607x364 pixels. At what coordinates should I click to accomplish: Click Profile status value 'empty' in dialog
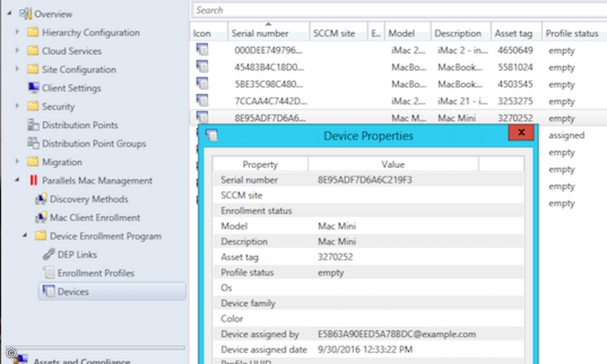coord(331,272)
